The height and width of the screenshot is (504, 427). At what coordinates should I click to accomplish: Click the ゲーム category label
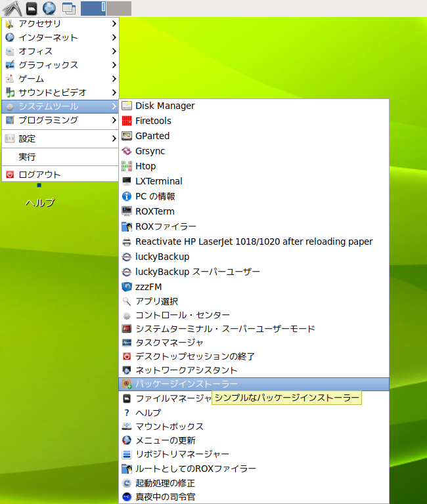(32, 79)
